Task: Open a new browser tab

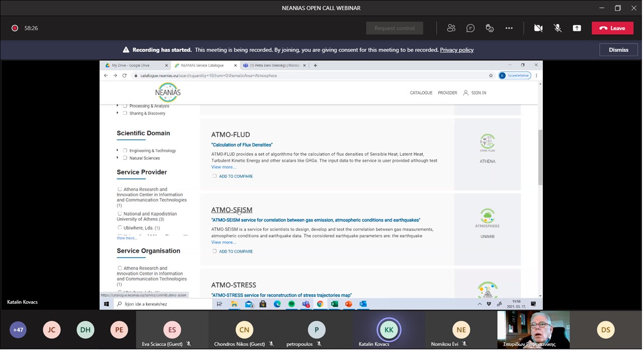Action: [315, 65]
